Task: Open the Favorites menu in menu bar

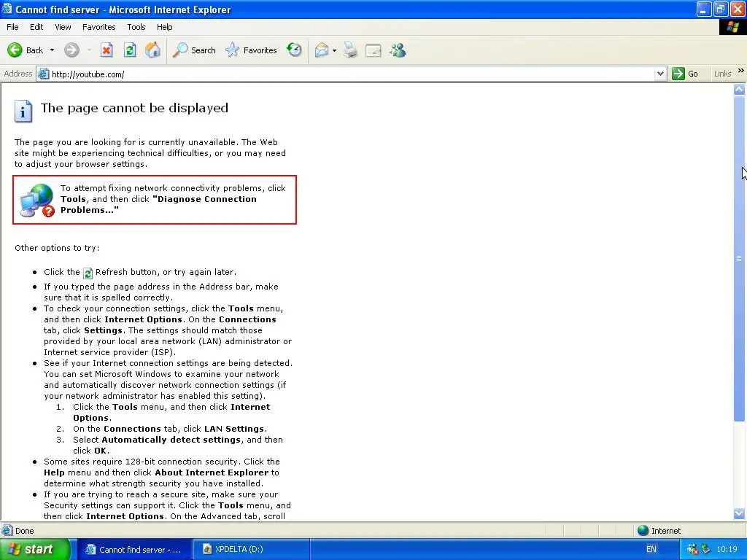Action: point(98,27)
